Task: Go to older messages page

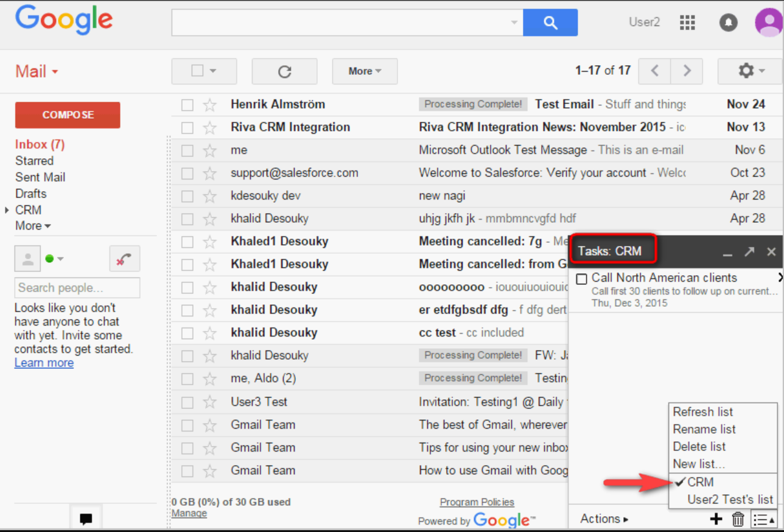Action: click(x=687, y=71)
